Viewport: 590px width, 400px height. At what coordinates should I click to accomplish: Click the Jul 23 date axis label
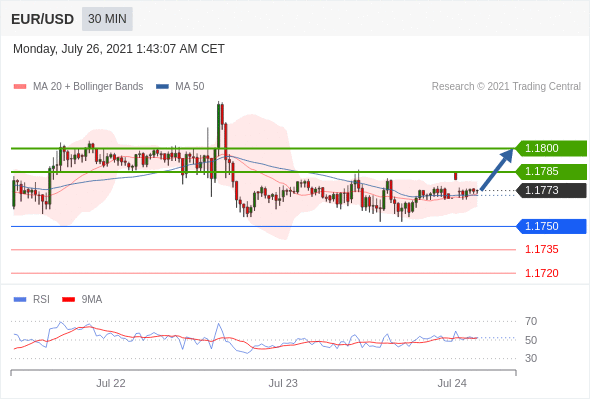283,383
